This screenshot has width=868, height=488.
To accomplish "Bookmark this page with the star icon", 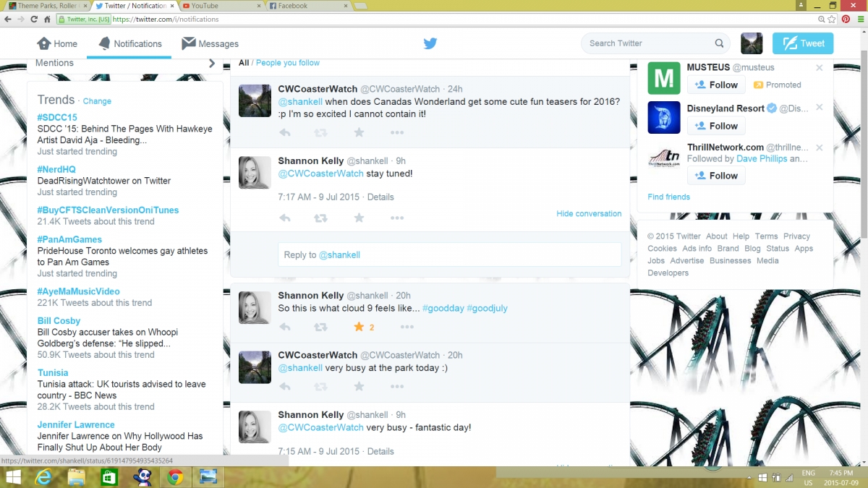I will (x=833, y=20).
